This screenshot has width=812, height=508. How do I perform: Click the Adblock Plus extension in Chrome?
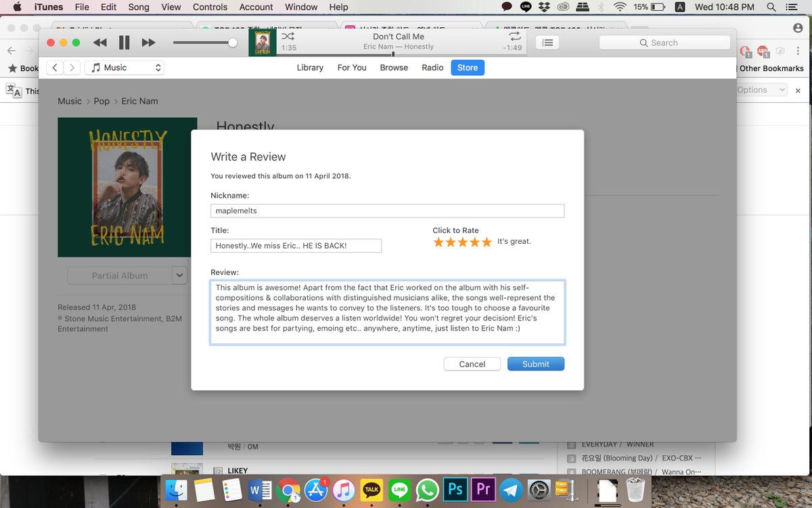coord(763,51)
